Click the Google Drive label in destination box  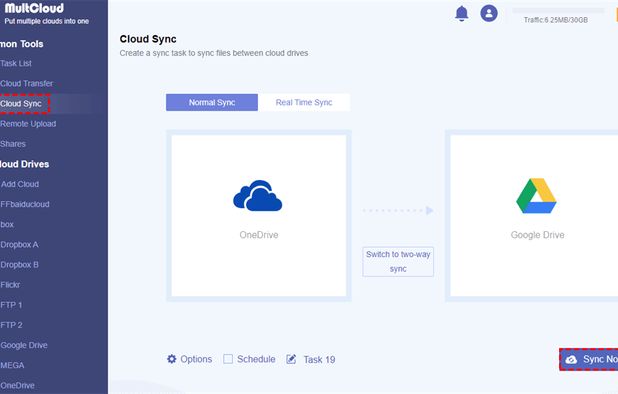[x=538, y=235]
